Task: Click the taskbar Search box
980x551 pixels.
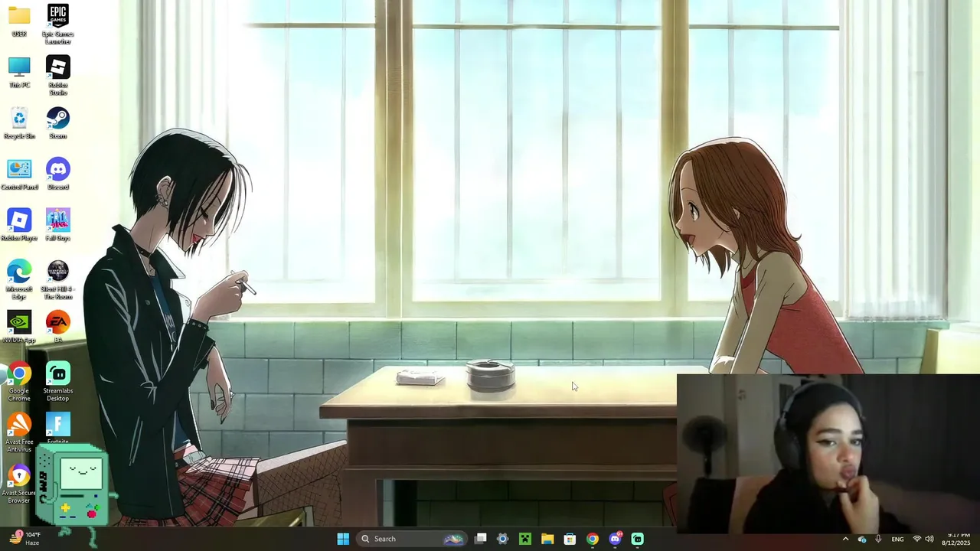Action: (413, 539)
